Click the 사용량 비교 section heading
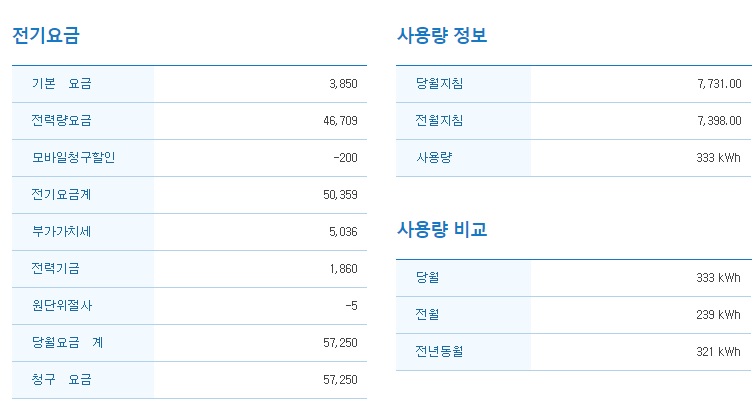This screenshot has height=407, width=755. [442, 230]
